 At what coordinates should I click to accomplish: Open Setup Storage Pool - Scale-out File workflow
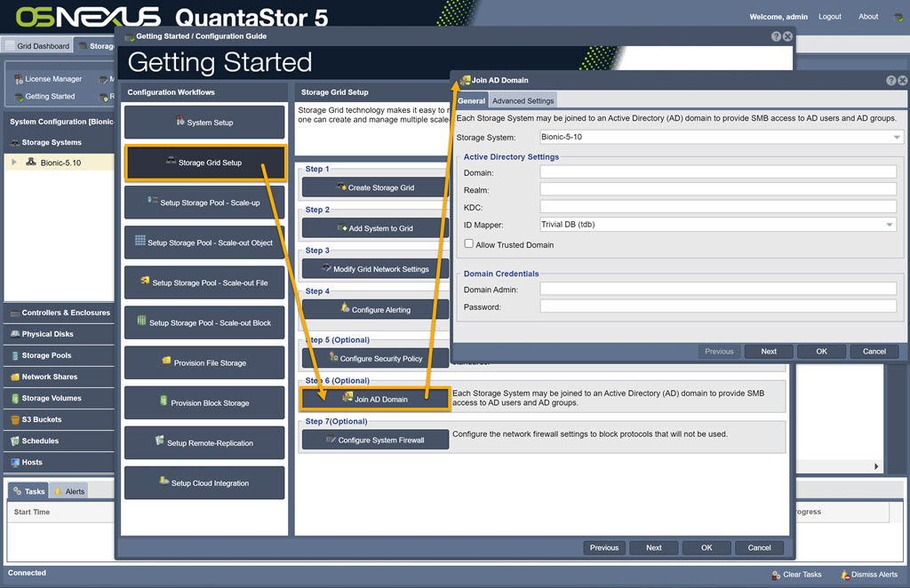204,282
